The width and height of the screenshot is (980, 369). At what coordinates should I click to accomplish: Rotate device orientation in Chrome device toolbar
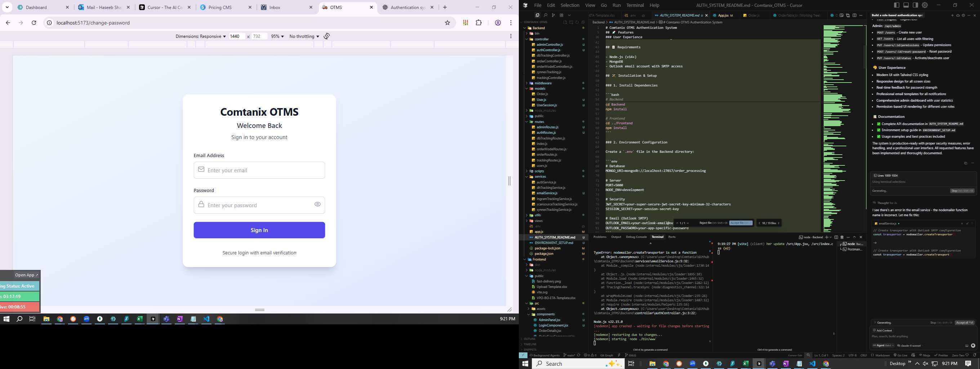coord(327,36)
